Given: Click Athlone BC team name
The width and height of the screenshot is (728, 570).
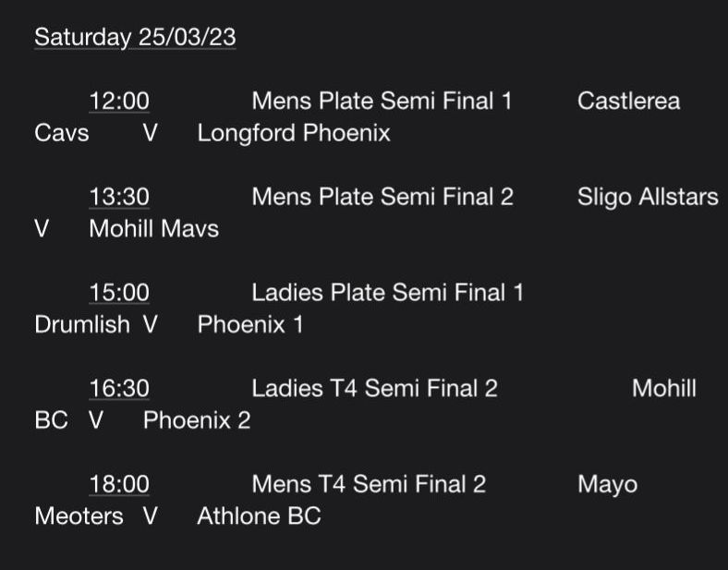Looking at the screenshot, I should [259, 515].
